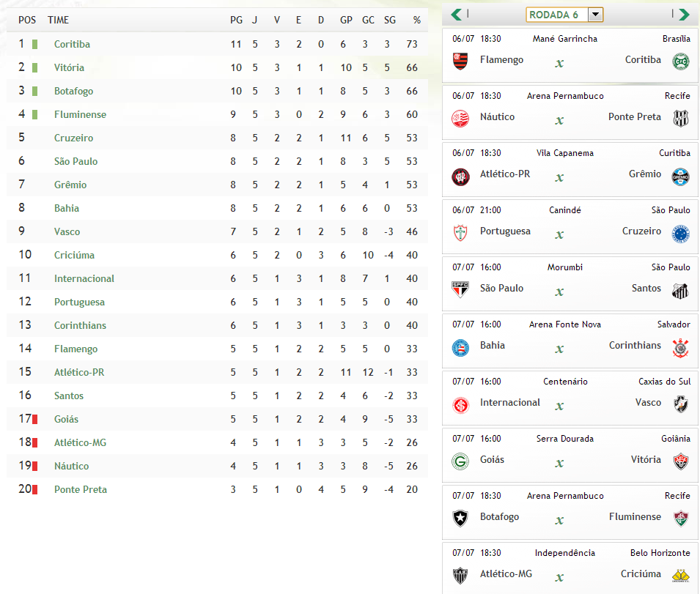The image size is (700, 594).
Task: Click the TIME column header
Action: (x=58, y=20)
